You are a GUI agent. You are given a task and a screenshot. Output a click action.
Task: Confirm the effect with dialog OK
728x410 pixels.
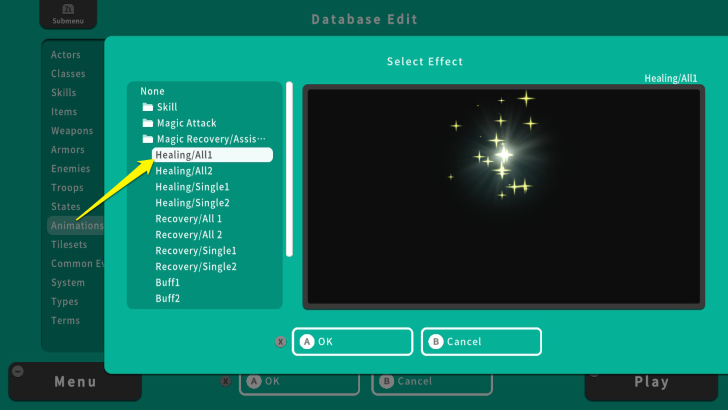coord(352,342)
